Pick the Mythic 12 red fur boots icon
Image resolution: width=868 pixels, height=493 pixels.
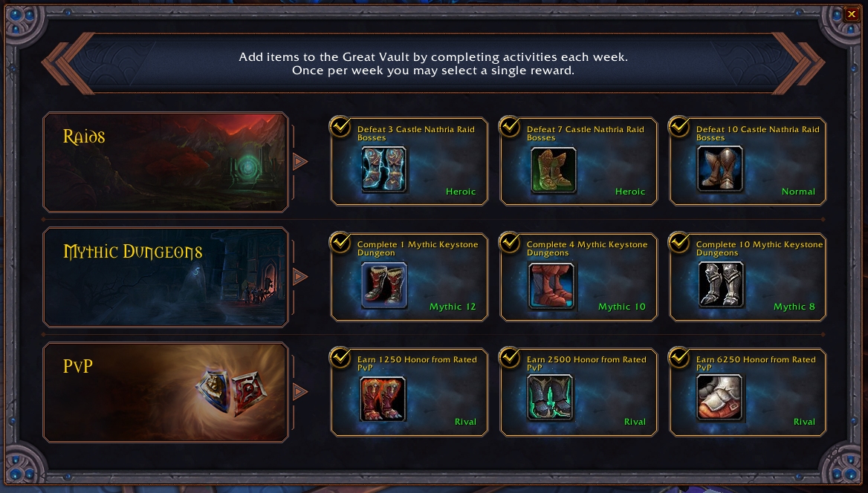point(383,285)
